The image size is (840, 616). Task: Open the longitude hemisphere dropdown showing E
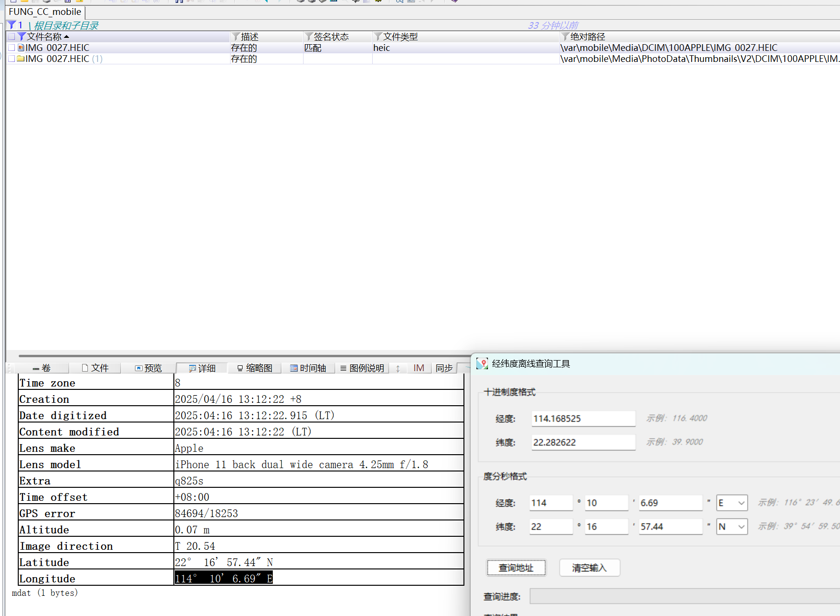(x=732, y=503)
